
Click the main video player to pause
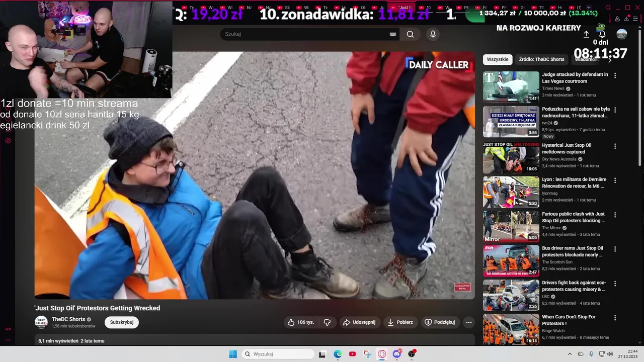[x=255, y=175]
